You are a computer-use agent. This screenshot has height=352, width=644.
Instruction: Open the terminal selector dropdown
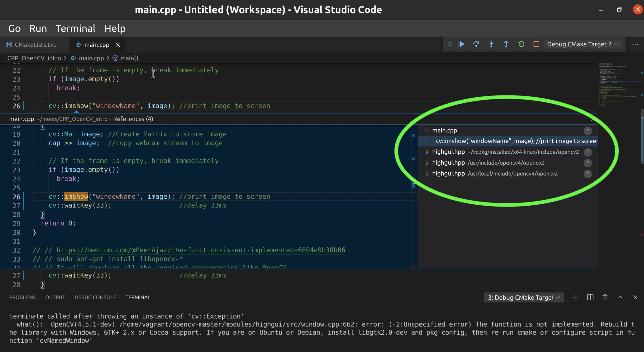pyautogui.click(x=524, y=297)
